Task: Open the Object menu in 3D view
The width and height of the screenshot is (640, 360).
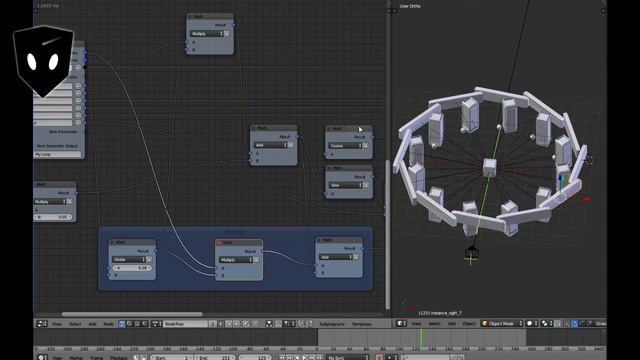Action: point(469,323)
